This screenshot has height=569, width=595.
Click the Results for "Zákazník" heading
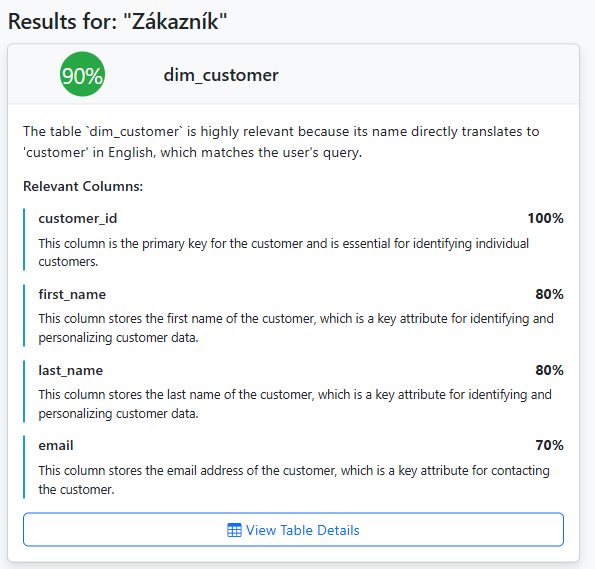(x=118, y=21)
